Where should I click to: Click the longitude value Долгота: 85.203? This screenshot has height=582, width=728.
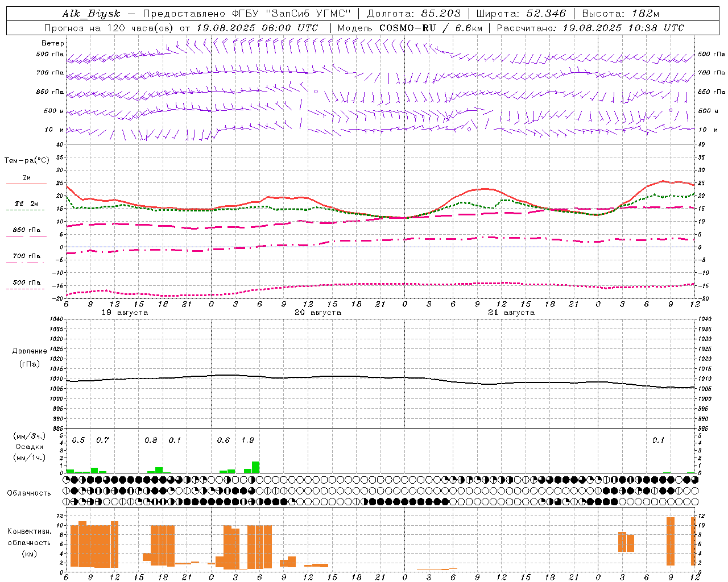coord(413,14)
